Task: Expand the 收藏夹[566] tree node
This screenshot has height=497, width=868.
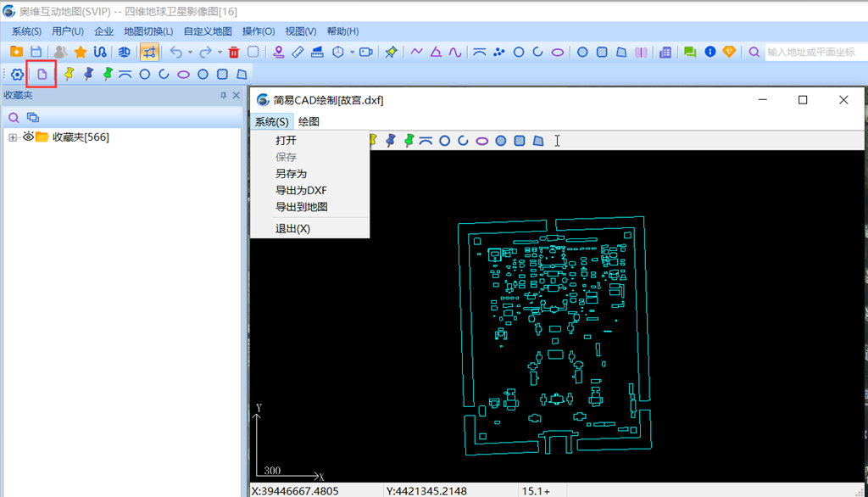Action: point(13,137)
